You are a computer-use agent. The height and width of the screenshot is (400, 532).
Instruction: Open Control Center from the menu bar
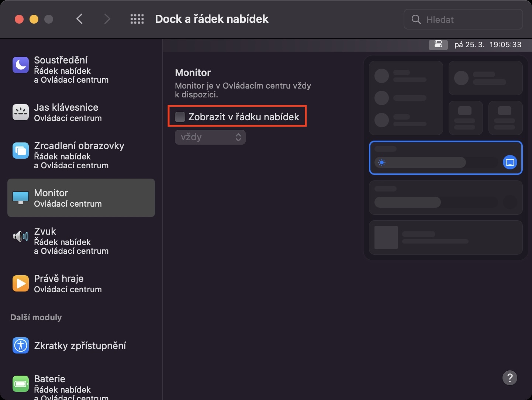[438, 45]
